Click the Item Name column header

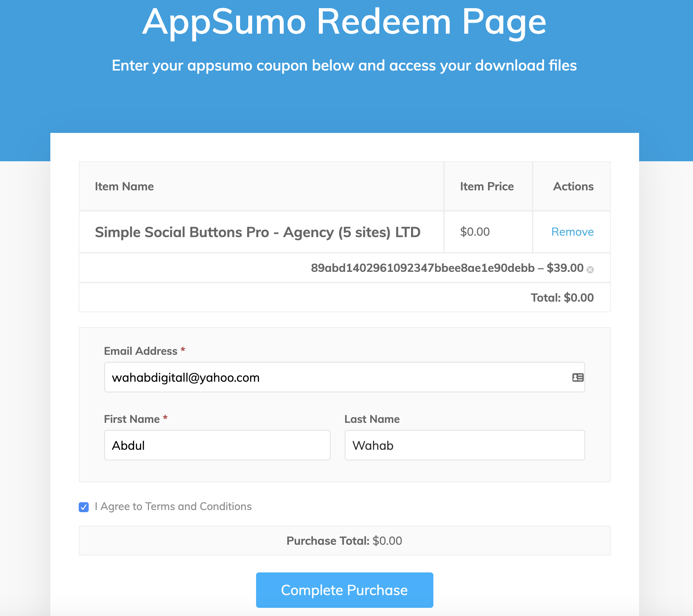coord(124,186)
